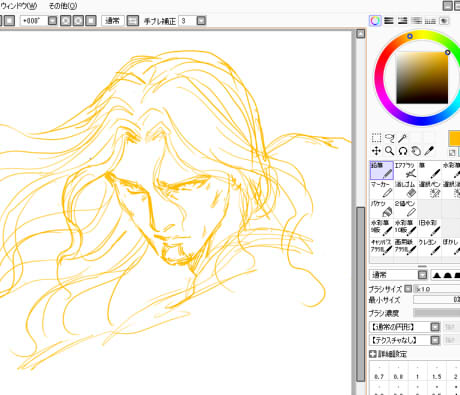The image size is (460, 395).
Task: Select the magic wand tool
Action: [403, 138]
